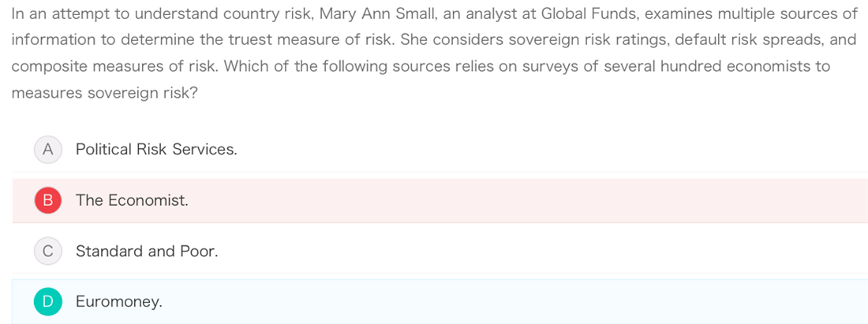Select the circled A option marker
Viewport: 868px width, 324px height.
click(x=49, y=150)
